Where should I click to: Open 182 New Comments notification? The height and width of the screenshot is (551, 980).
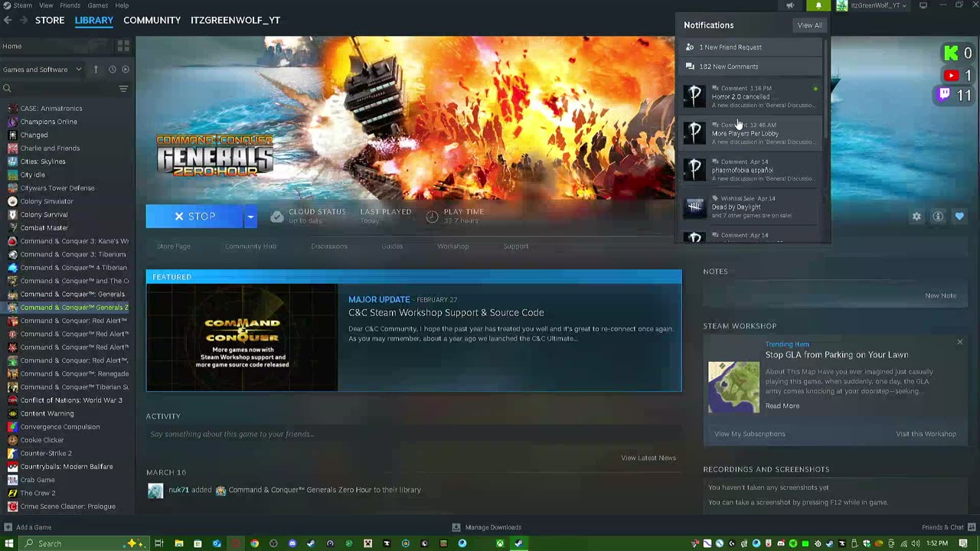[750, 67]
